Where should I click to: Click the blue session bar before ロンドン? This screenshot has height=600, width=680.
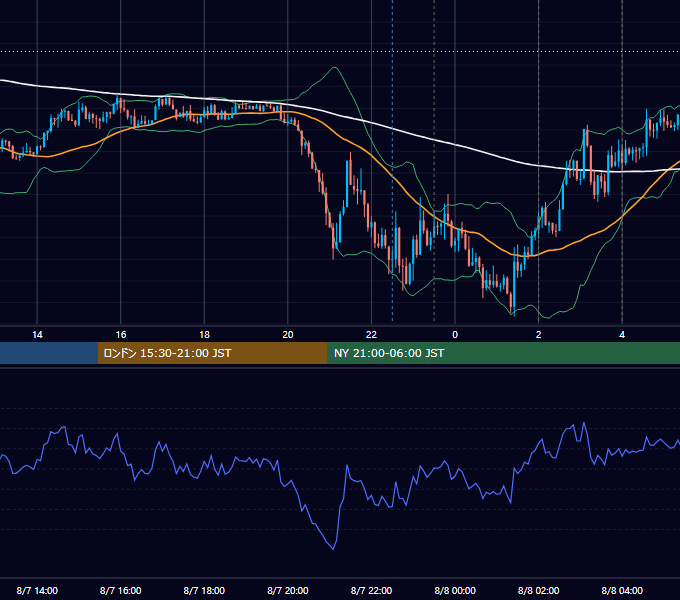point(49,353)
